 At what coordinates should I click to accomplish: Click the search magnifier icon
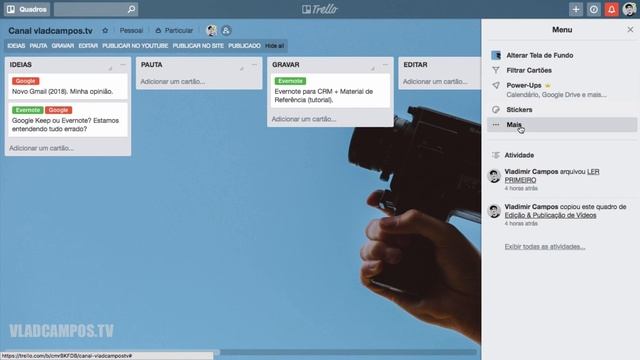(131, 9)
